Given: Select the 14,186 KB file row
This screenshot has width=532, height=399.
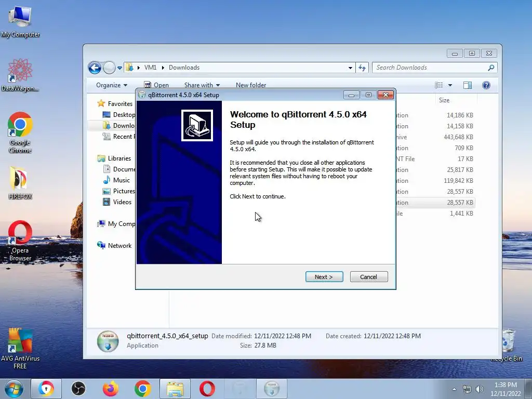Looking at the screenshot, I should (435, 115).
